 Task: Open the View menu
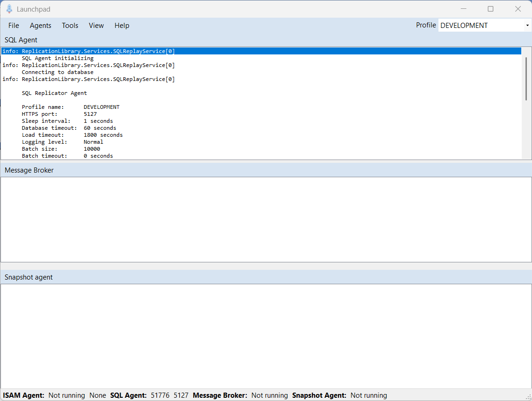tap(96, 26)
